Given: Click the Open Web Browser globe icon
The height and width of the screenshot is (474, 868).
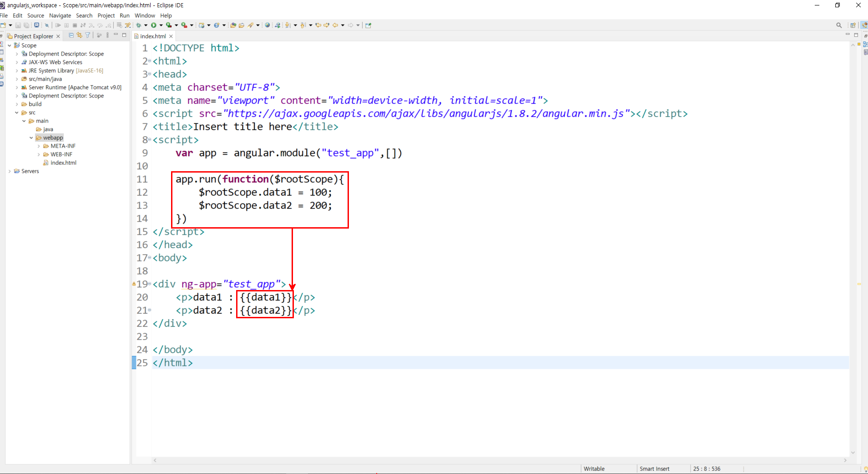Looking at the screenshot, I should 267,25.
